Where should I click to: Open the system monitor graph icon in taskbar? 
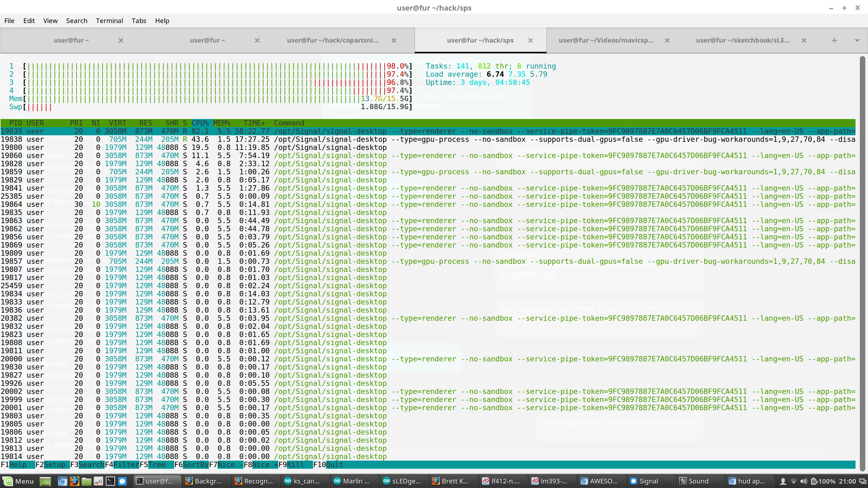coord(98,481)
